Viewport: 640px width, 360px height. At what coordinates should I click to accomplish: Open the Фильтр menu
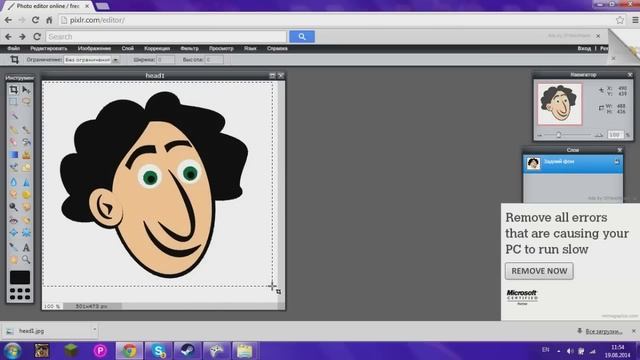(x=189, y=49)
